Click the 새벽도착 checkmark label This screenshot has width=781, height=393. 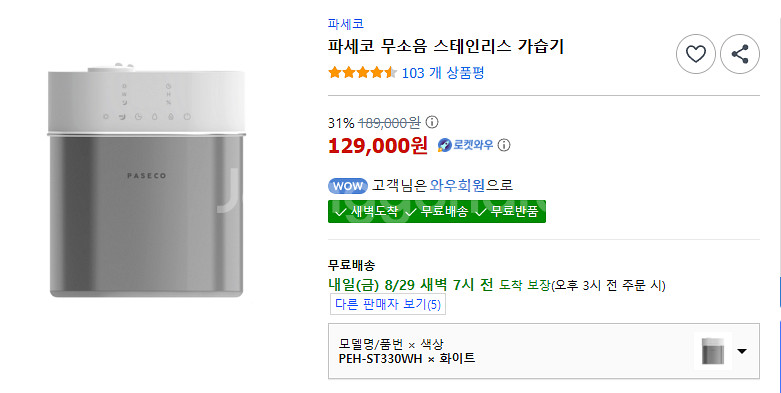coord(367,212)
